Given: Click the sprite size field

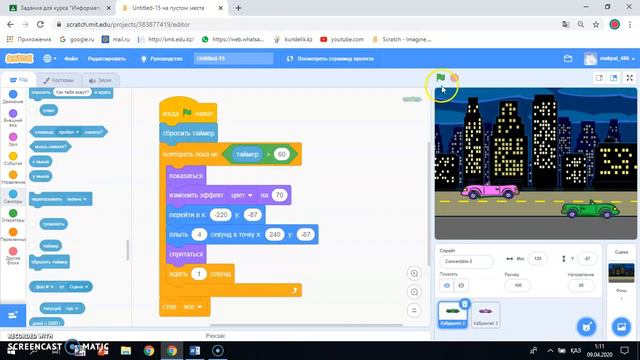Looking at the screenshot, I should pyautogui.click(x=518, y=285).
